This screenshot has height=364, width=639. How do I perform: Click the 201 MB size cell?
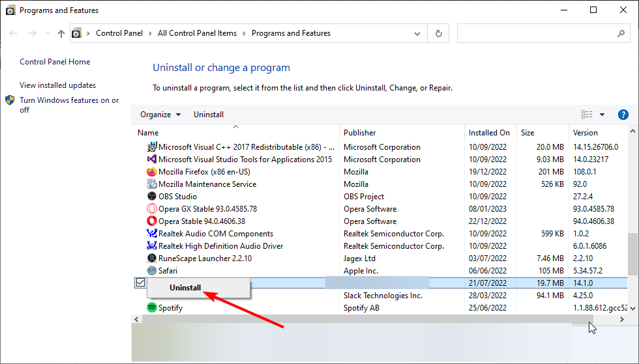pos(551,172)
